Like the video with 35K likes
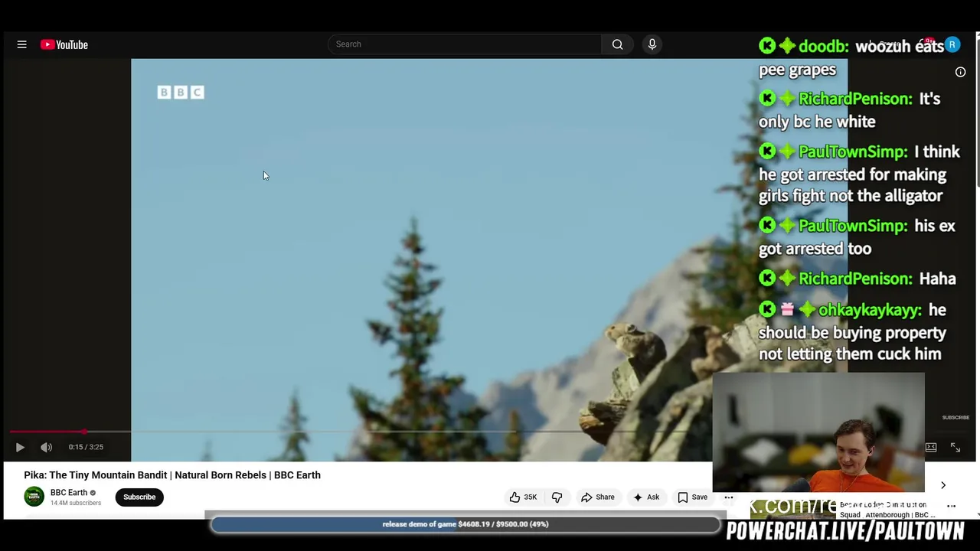The height and width of the screenshot is (551, 980). [524, 497]
